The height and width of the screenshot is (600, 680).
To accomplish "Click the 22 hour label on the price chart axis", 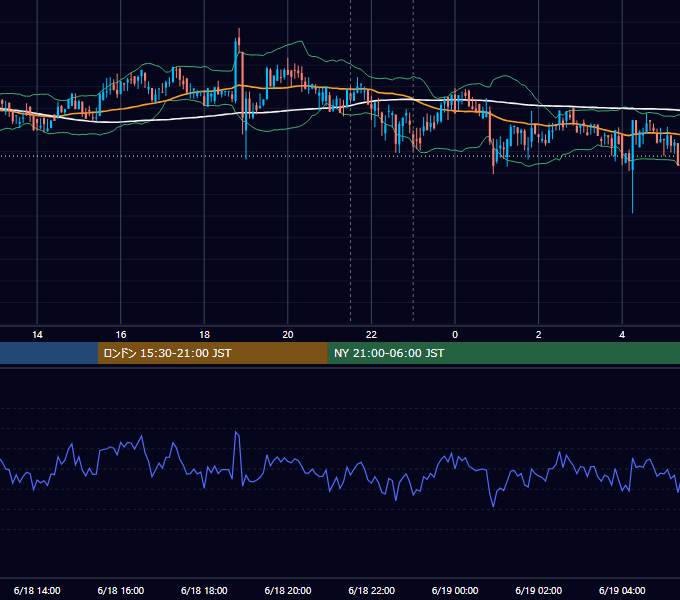I will point(371,334).
